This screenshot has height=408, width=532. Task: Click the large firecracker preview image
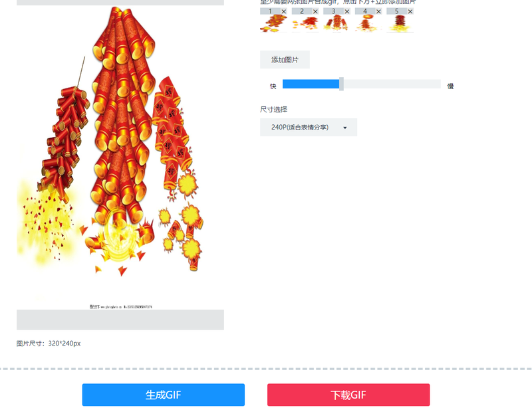[x=120, y=157]
